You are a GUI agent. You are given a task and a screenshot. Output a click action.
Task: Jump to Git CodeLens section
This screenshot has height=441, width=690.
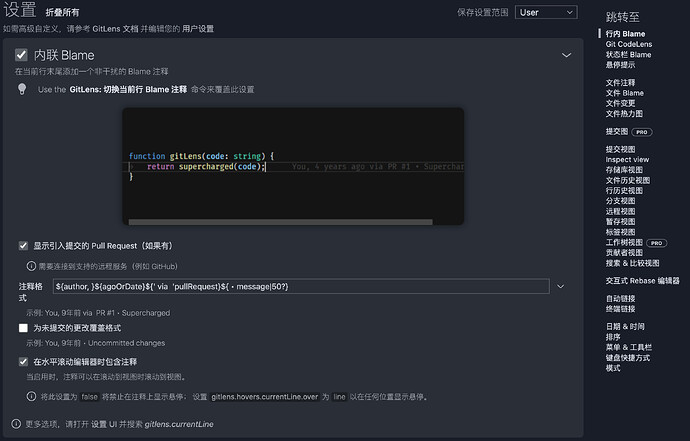tap(629, 44)
